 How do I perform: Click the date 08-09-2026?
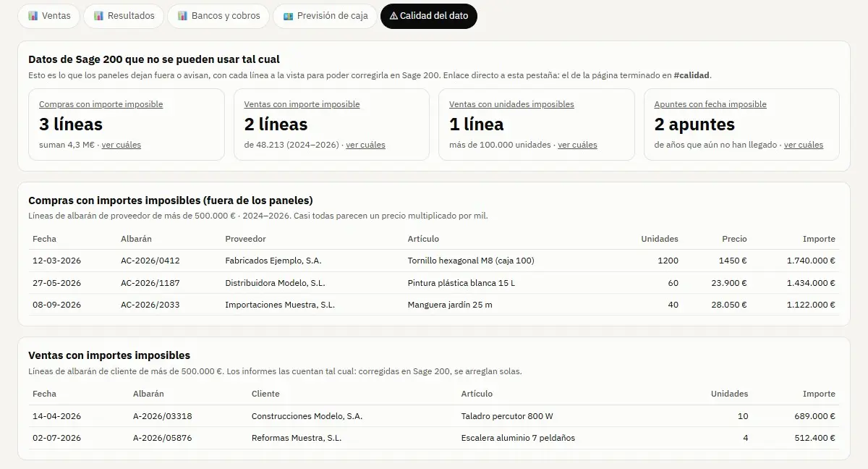(x=56, y=305)
